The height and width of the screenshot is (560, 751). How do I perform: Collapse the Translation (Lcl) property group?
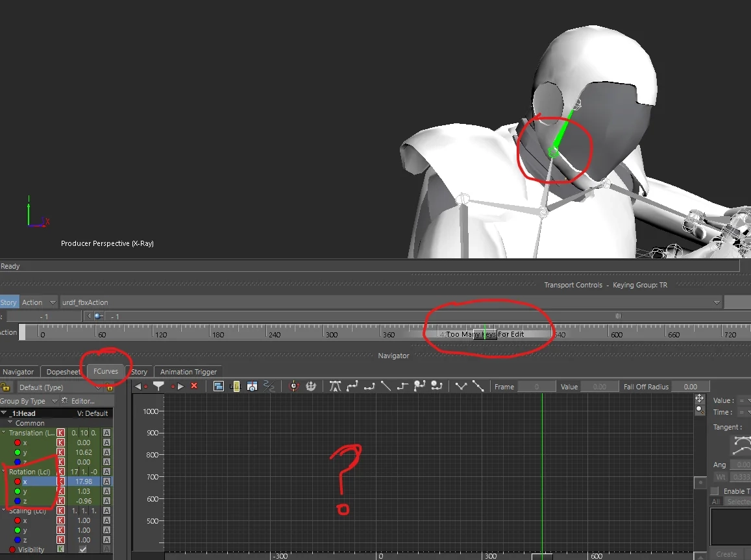(x=4, y=433)
